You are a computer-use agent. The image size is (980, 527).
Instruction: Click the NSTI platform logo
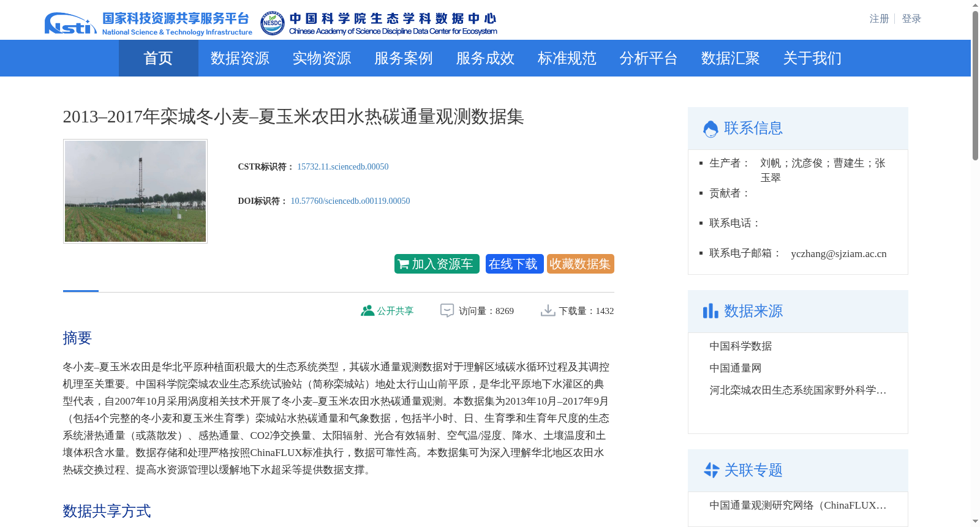pyautogui.click(x=148, y=23)
